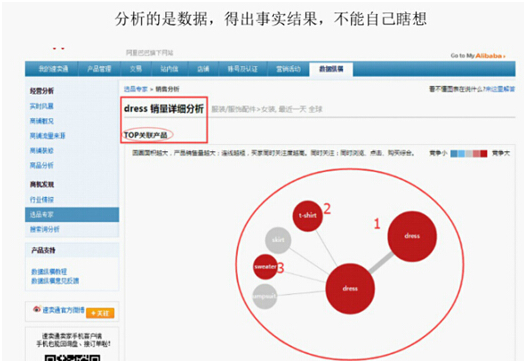Viewport: 526px width, 363px height.
Task: Open the 数据纵横意见反馈 feedback link
Action: coord(55,280)
